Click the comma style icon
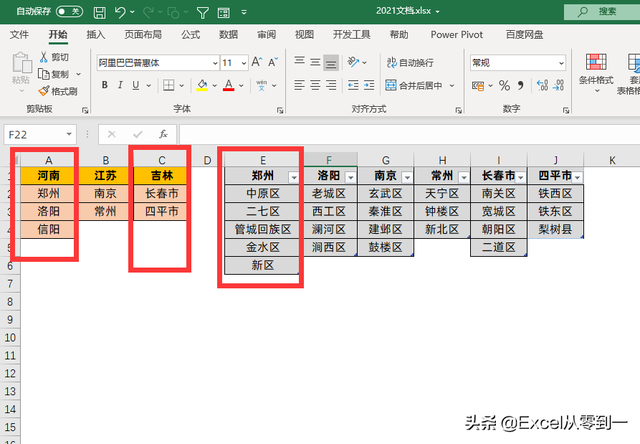 (x=520, y=85)
